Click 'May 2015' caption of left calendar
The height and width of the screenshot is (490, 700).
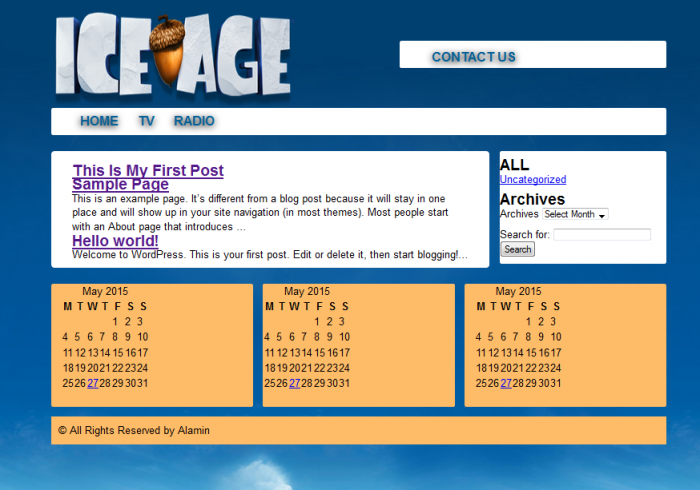tap(105, 291)
